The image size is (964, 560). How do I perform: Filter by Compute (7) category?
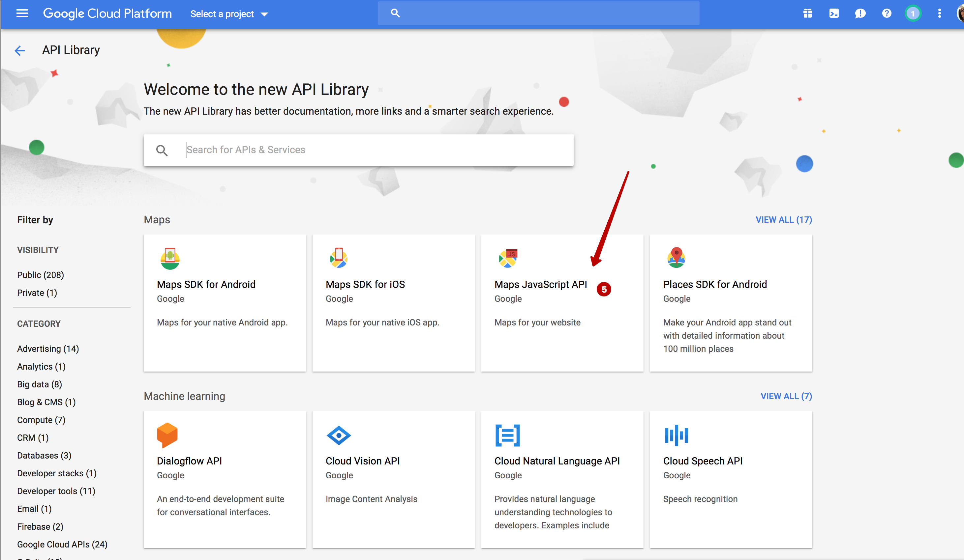pyautogui.click(x=41, y=420)
